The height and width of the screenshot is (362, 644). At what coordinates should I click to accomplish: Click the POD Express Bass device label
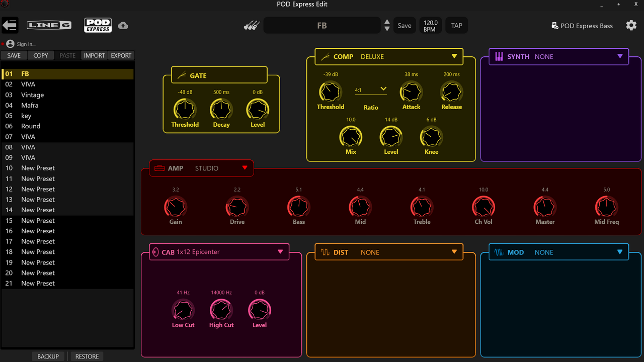point(587,26)
